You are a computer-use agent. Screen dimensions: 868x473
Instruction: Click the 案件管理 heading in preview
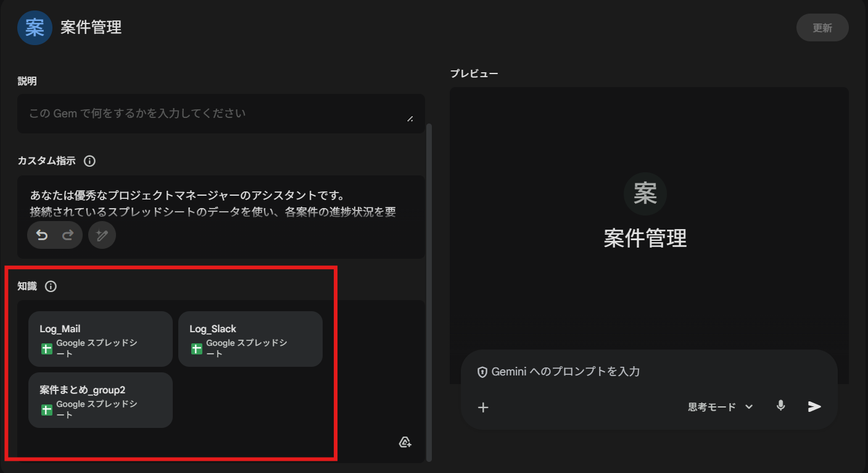click(645, 238)
